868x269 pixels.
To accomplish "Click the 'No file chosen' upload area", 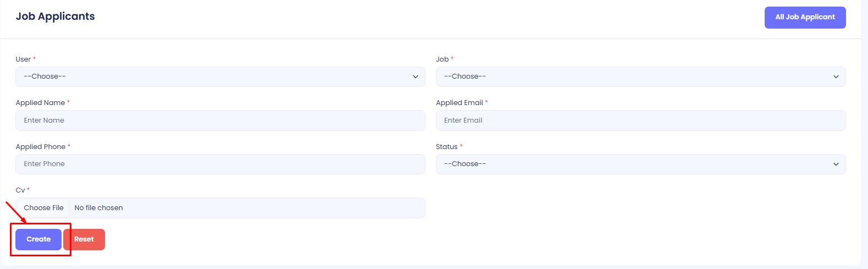I will [x=246, y=208].
